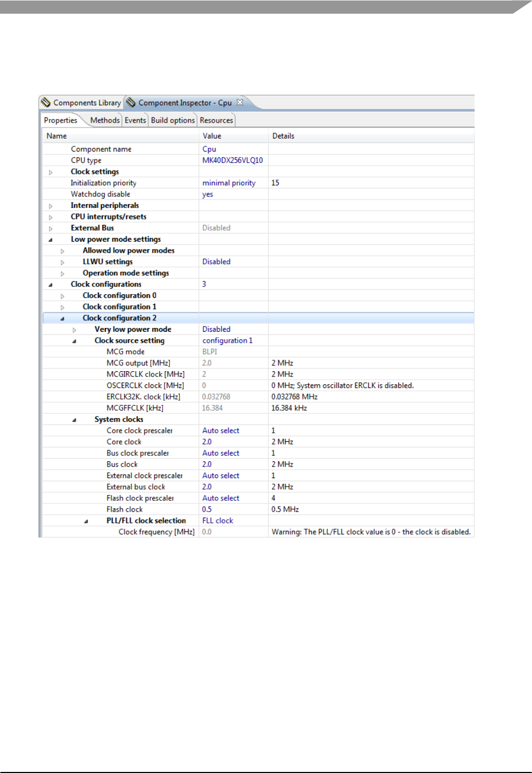Open the Build options tab

[173, 120]
